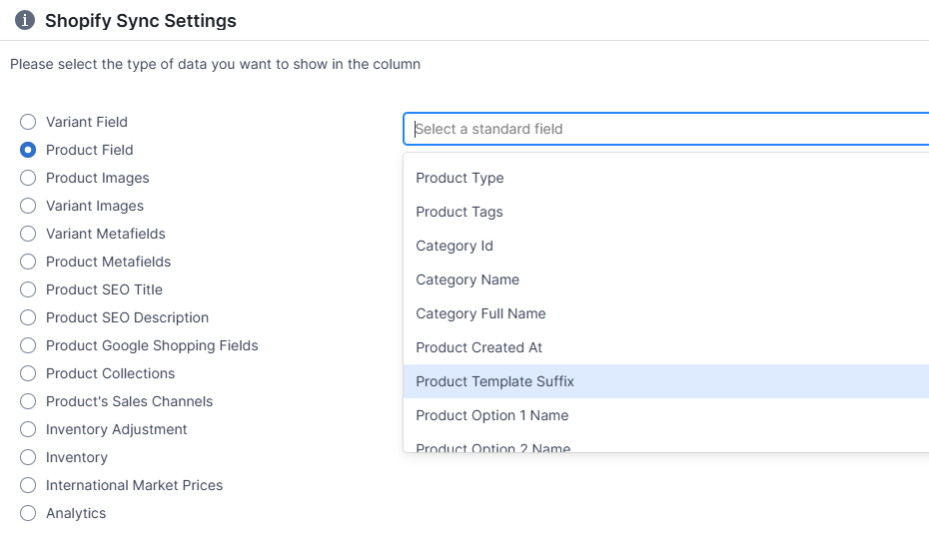The image size is (929, 560).
Task: Pick Category Id in the field list
Action: pyautogui.click(x=666, y=246)
